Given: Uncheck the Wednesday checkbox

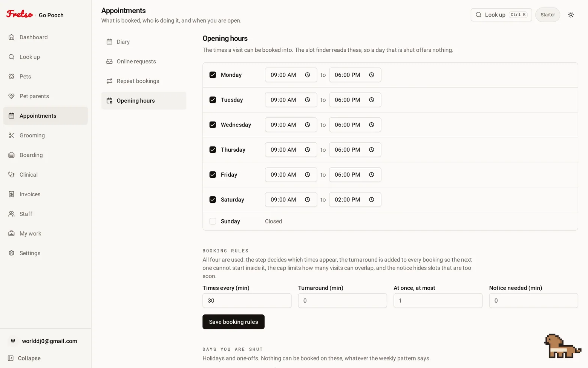Looking at the screenshot, I should pyautogui.click(x=213, y=125).
